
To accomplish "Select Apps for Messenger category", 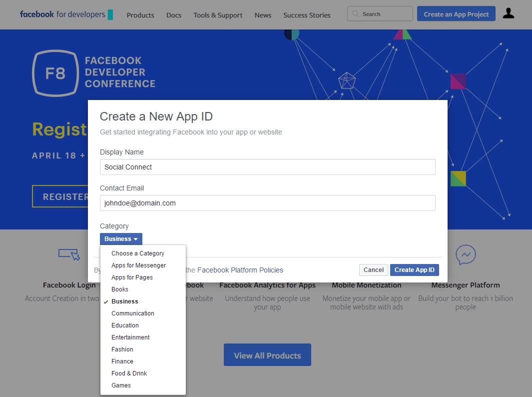I will pos(143,265).
